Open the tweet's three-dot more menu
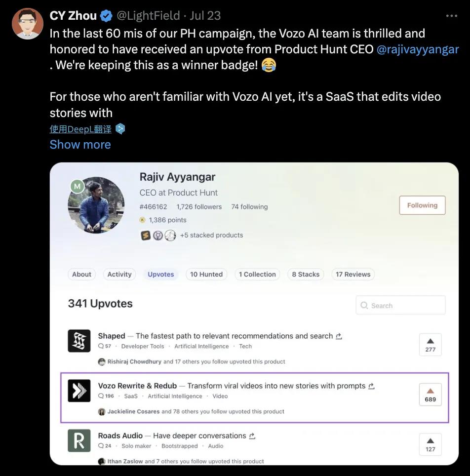Viewport: 470px width, 476px height. [x=451, y=16]
